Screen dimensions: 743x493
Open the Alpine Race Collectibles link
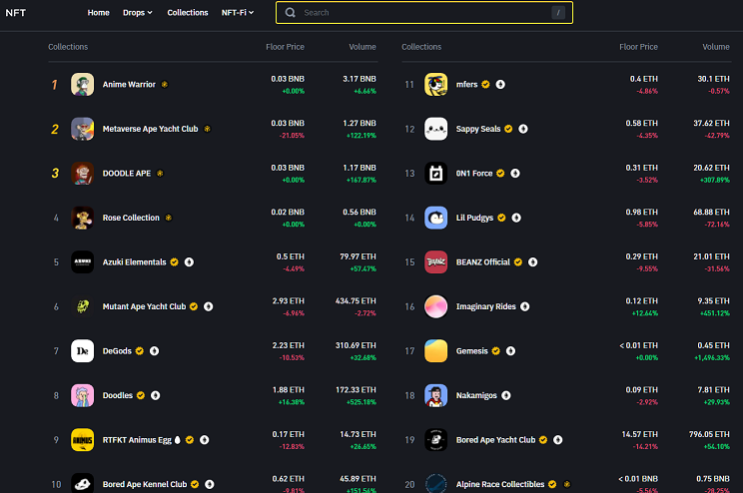tap(500, 484)
